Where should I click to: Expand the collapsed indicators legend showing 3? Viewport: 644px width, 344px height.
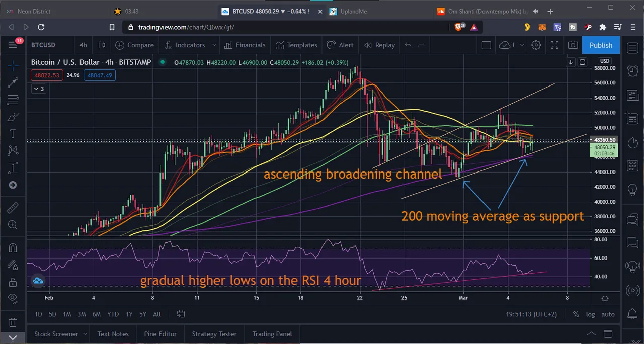click(39, 89)
